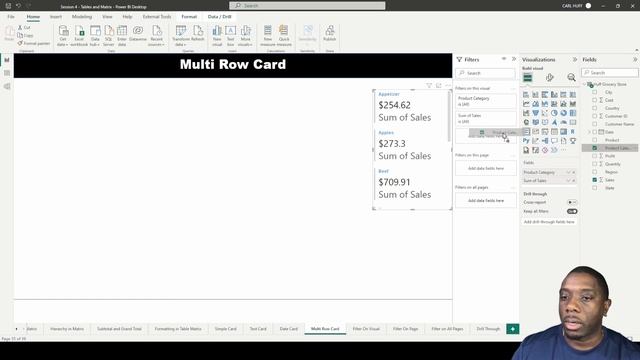640x360 pixels.
Task: Select the Pie chart visual icon
Action: (x=554, y=113)
